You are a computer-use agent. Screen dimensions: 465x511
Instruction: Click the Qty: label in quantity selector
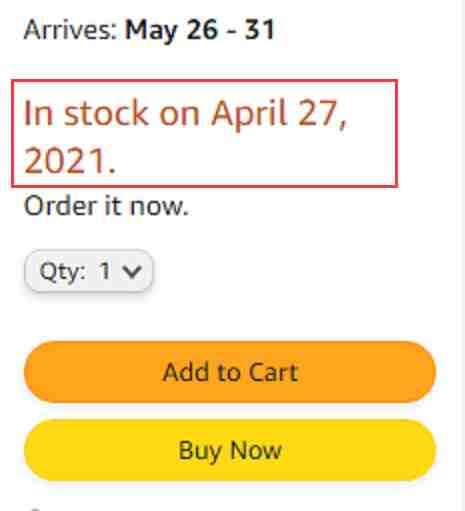tap(63, 272)
